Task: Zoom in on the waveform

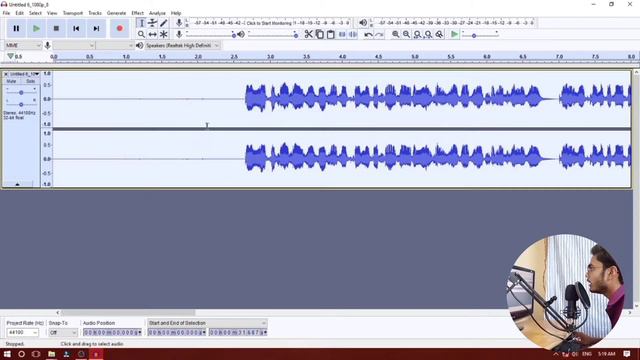Action: [396, 35]
